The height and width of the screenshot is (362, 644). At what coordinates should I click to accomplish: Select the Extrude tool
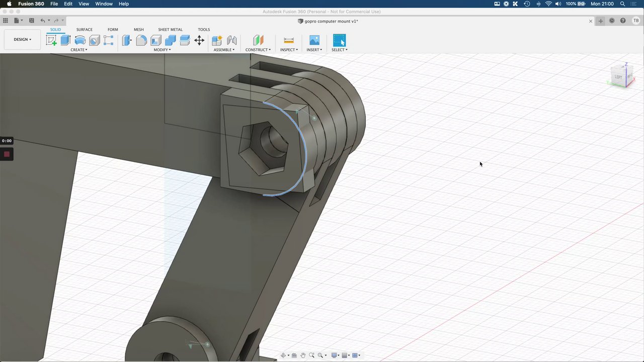click(65, 41)
